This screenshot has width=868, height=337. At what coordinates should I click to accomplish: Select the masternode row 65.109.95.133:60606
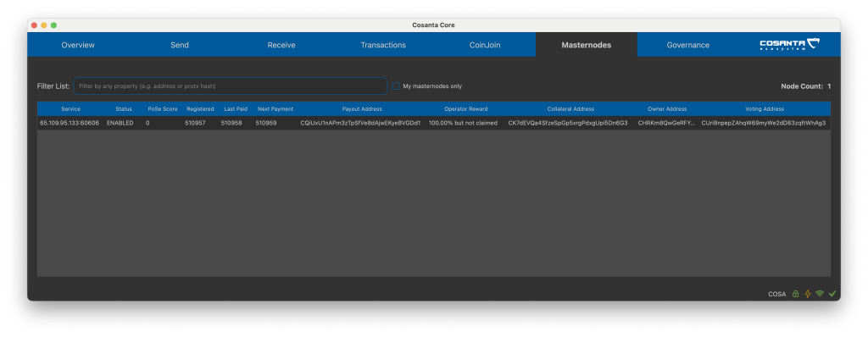click(433, 123)
